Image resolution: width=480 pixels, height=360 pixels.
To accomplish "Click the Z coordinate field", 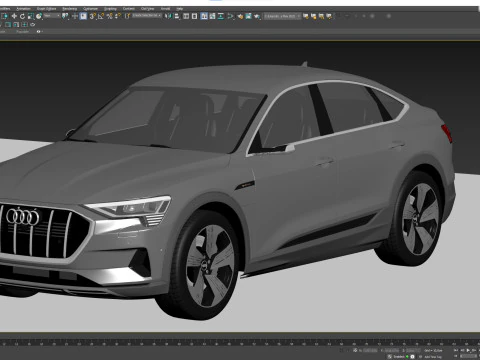I will (x=413, y=350).
